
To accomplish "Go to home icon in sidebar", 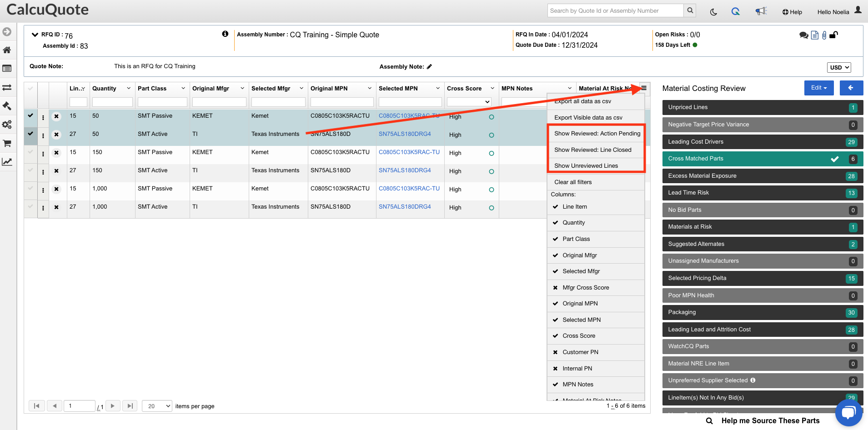I will tap(7, 50).
